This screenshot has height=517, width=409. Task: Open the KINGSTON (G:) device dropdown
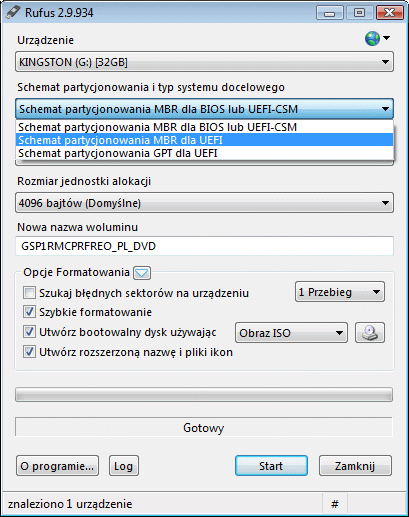point(204,62)
